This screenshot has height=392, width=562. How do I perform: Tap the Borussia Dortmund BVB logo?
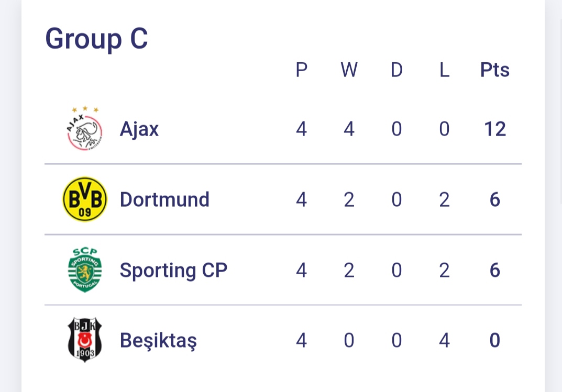tap(84, 199)
